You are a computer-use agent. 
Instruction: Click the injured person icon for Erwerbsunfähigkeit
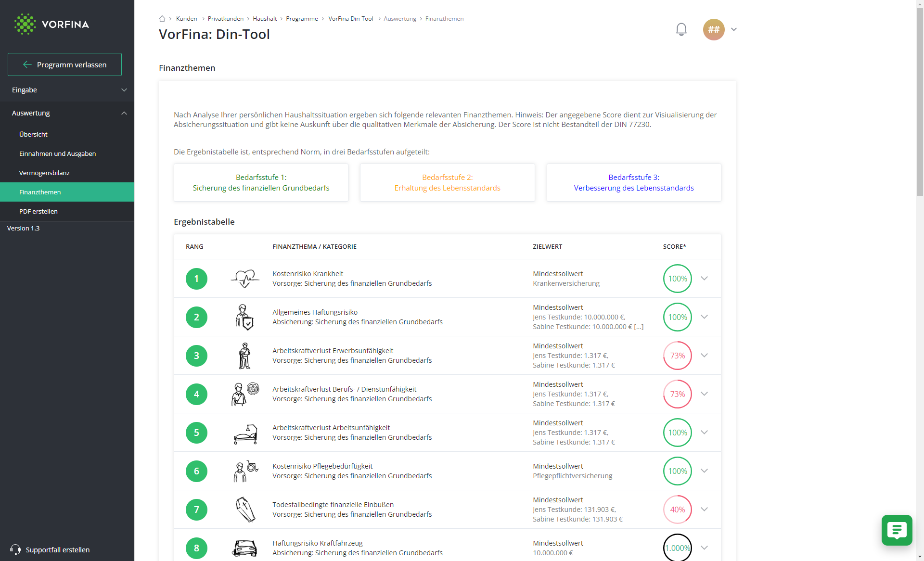coord(244,356)
